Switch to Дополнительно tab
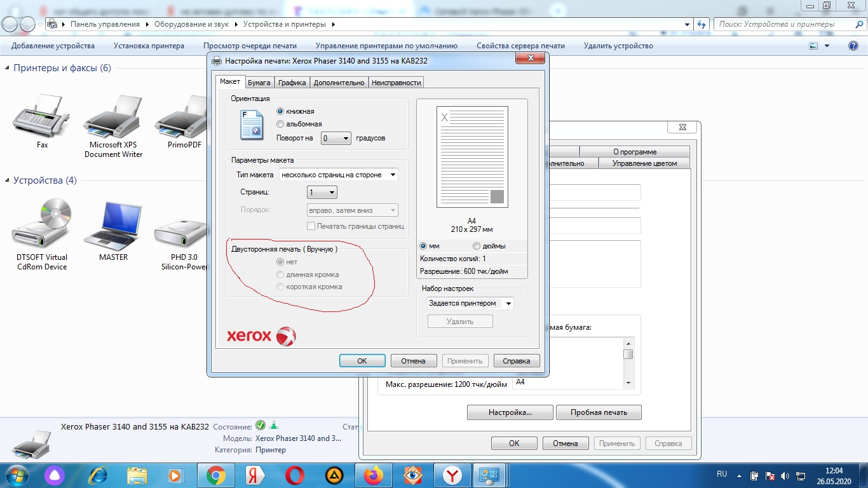Image resolution: width=868 pixels, height=488 pixels. [339, 83]
